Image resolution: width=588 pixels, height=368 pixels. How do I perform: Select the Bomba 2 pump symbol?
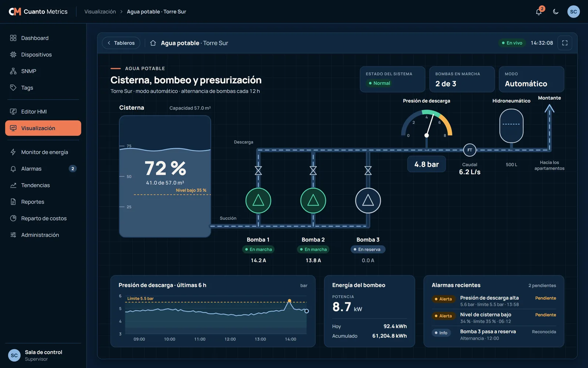(313, 201)
